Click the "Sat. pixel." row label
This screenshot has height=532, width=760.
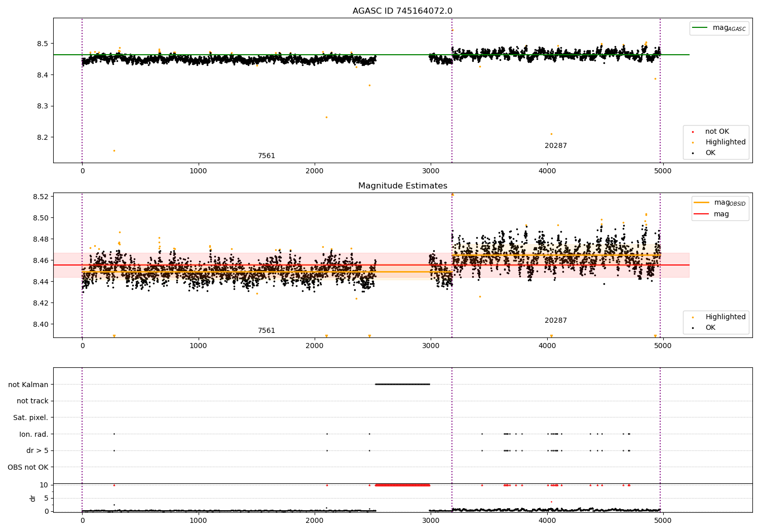click(x=31, y=418)
